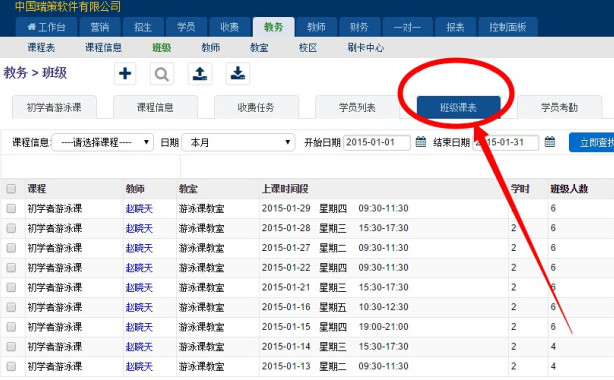Open the 日期 本月 dropdown

point(238,142)
